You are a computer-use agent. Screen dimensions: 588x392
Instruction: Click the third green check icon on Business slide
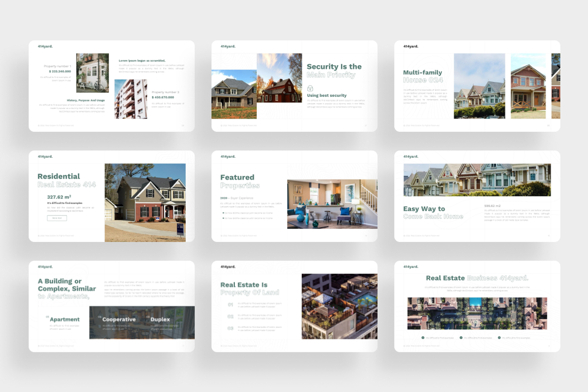(x=499, y=338)
